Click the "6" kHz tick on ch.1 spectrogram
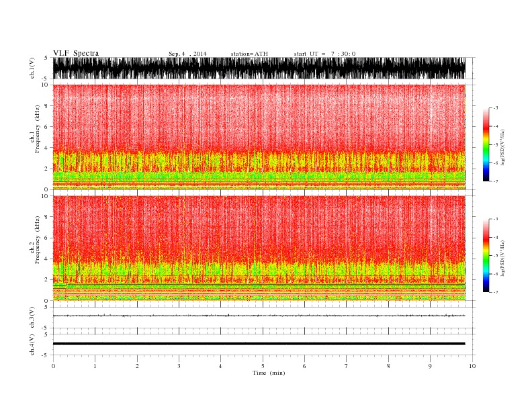The image size is (532, 411). point(46,126)
